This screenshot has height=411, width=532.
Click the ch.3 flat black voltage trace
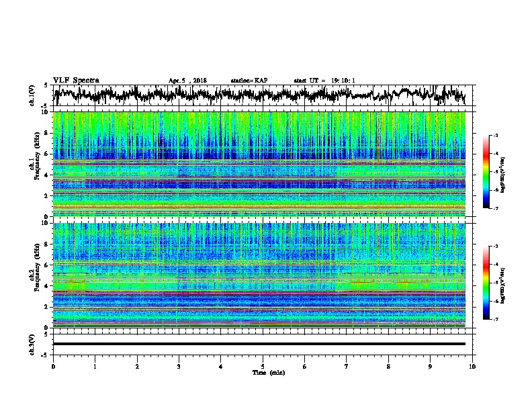259,344
